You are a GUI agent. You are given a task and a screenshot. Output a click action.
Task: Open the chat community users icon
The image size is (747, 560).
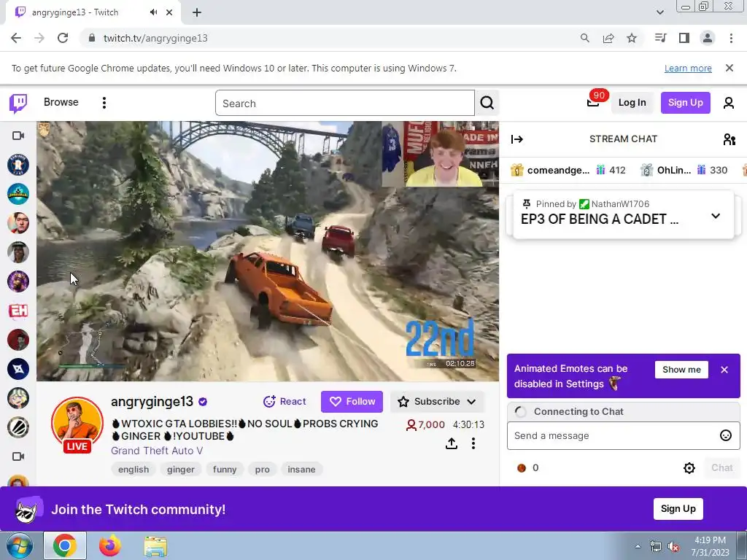[729, 139]
